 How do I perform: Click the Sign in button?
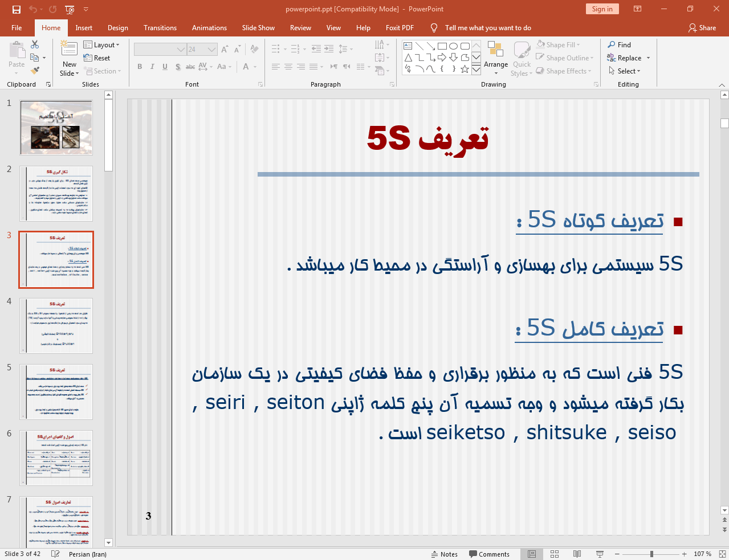(x=602, y=9)
